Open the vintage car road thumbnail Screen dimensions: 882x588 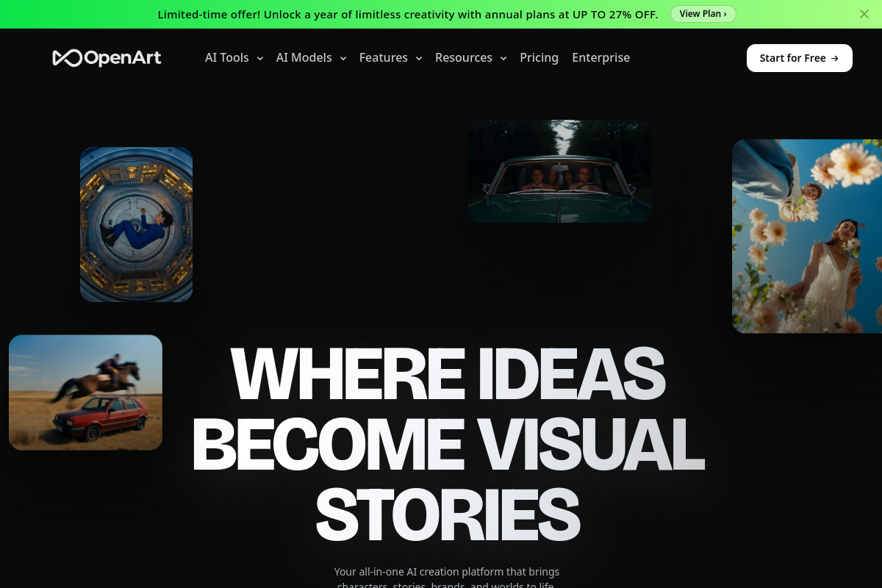[559, 171]
